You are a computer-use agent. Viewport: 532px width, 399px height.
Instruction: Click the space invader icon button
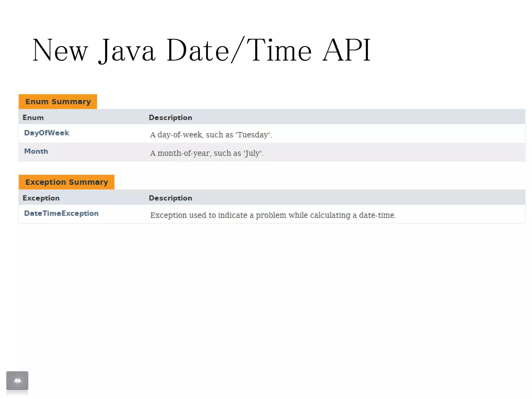pyautogui.click(x=17, y=381)
